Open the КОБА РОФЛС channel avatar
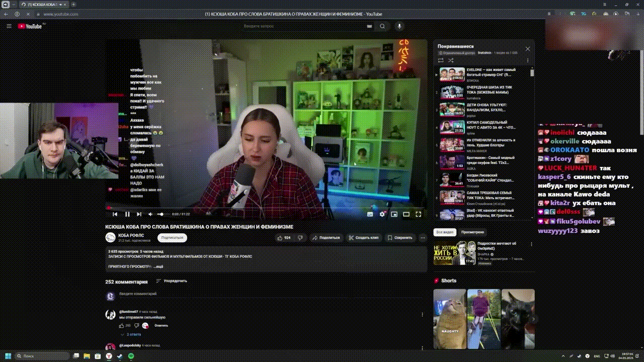 [x=110, y=237]
